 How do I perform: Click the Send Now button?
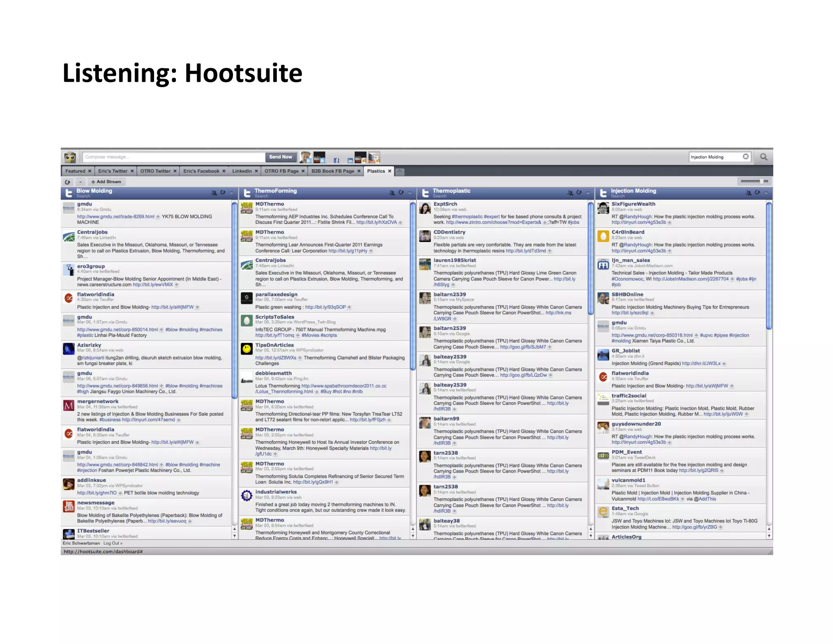(280, 157)
